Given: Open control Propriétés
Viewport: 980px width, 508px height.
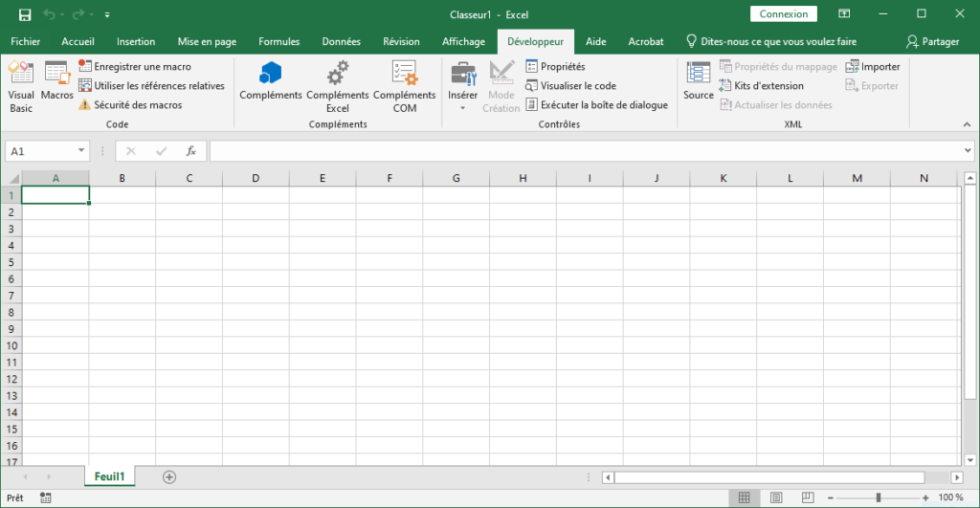Looking at the screenshot, I should click(556, 66).
